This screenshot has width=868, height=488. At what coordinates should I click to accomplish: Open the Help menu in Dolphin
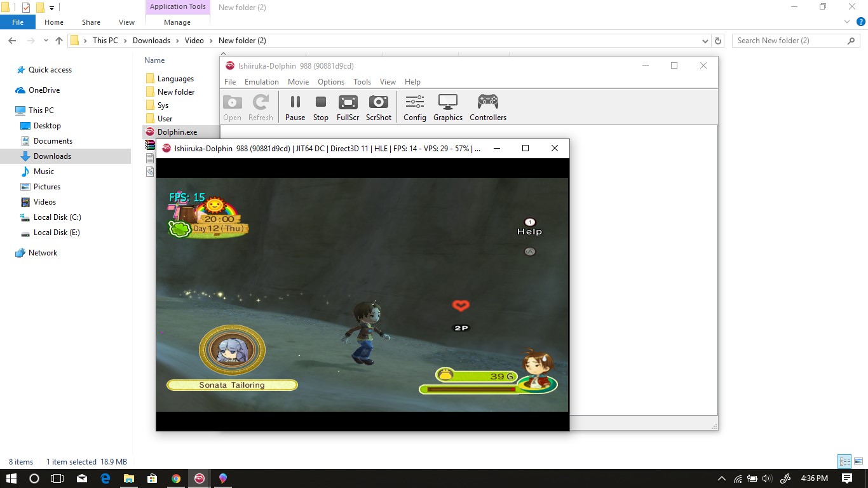tap(412, 82)
